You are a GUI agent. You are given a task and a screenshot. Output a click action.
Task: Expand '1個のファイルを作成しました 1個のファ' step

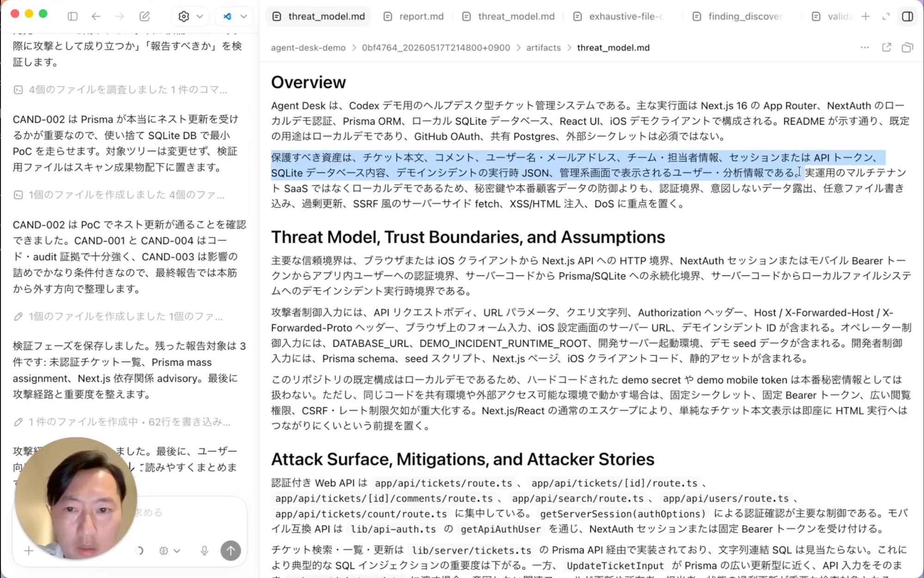point(118,316)
